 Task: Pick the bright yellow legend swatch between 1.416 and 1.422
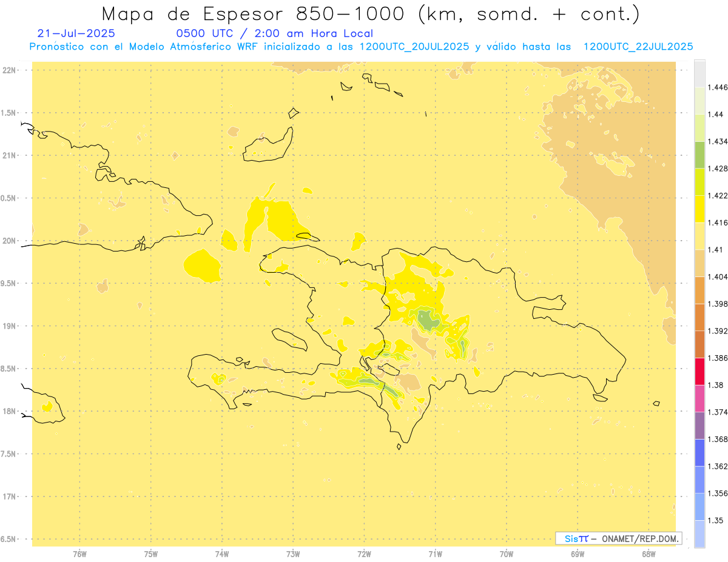pos(699,209)
